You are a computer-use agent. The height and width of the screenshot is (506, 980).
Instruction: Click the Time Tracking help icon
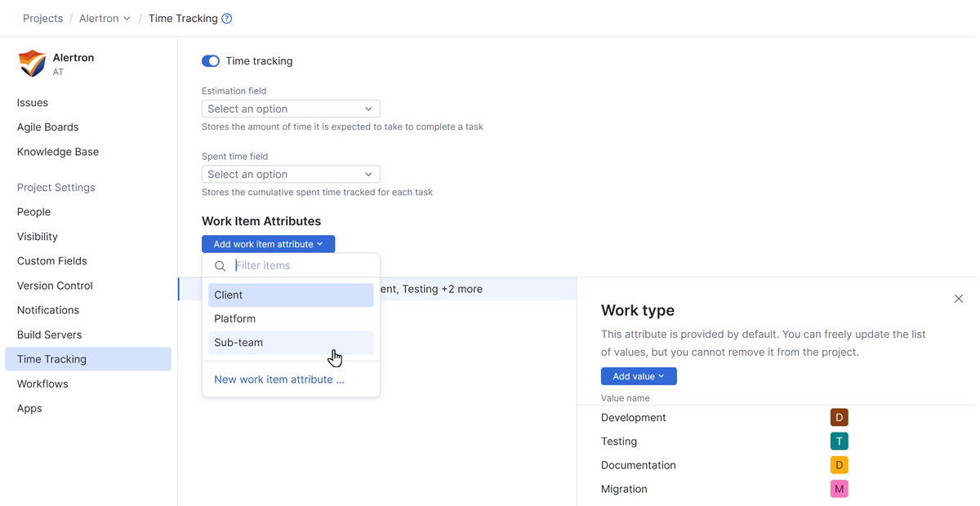[x=227, y=19]
